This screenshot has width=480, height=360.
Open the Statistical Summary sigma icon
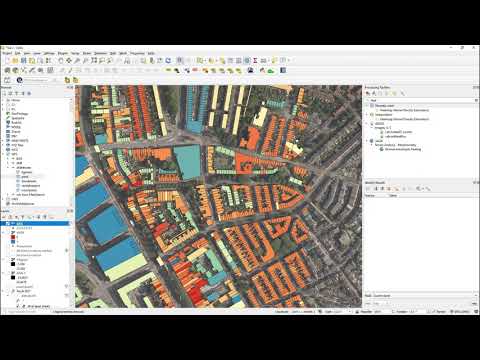[255, 60]
